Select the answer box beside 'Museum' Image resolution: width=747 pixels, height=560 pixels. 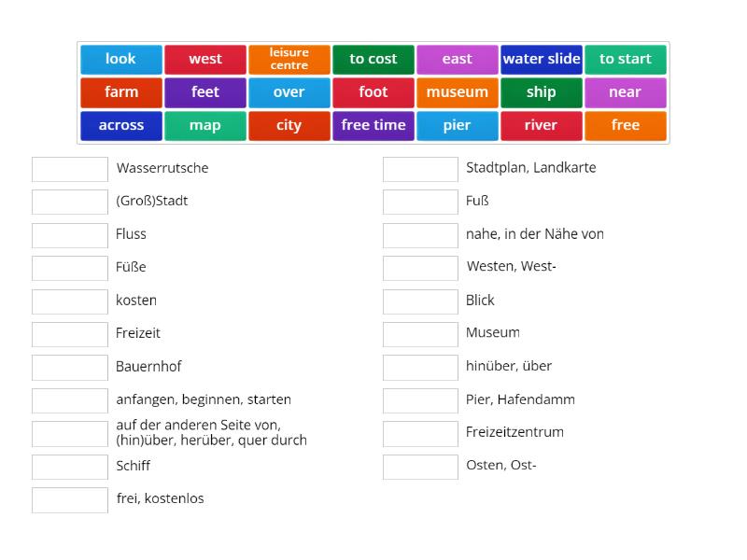[x=420, y=334]
